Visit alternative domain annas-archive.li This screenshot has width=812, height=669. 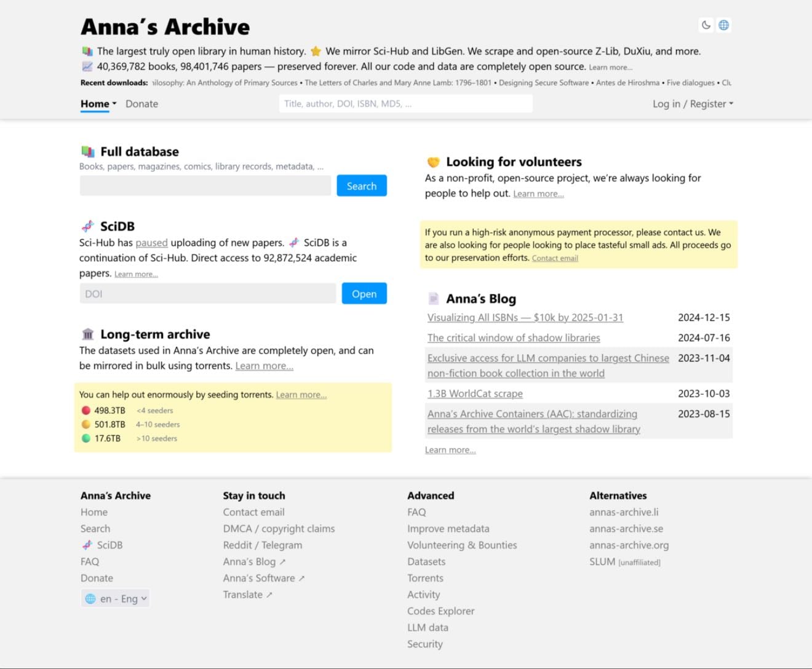pos(624,512)
